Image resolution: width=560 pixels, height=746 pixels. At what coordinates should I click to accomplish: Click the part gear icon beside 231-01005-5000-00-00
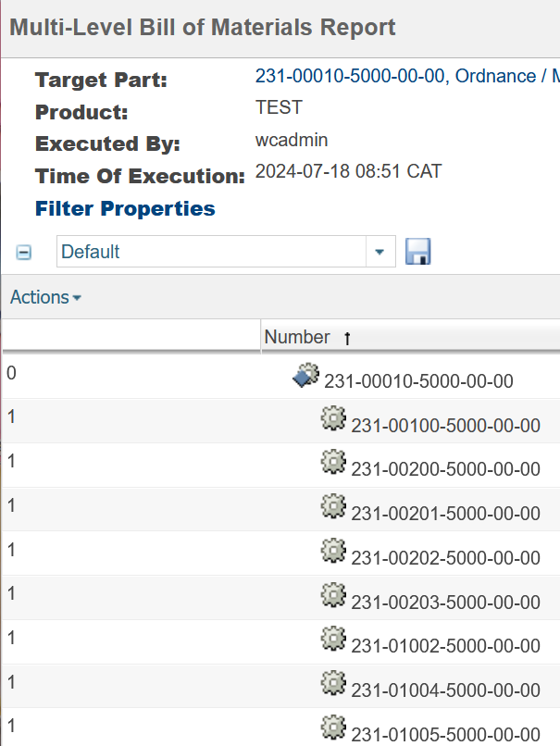point(333,727)
